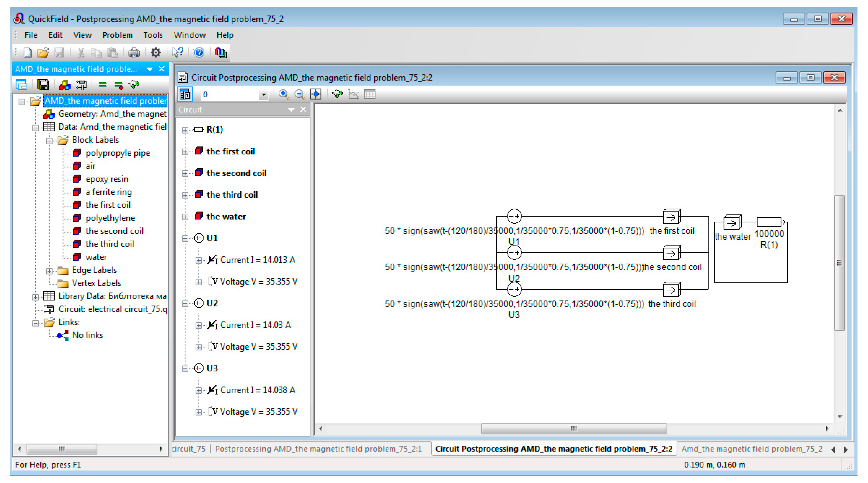Collapse the U1 voltage source node
Viewport: 868px width, 483px height.
185,239
